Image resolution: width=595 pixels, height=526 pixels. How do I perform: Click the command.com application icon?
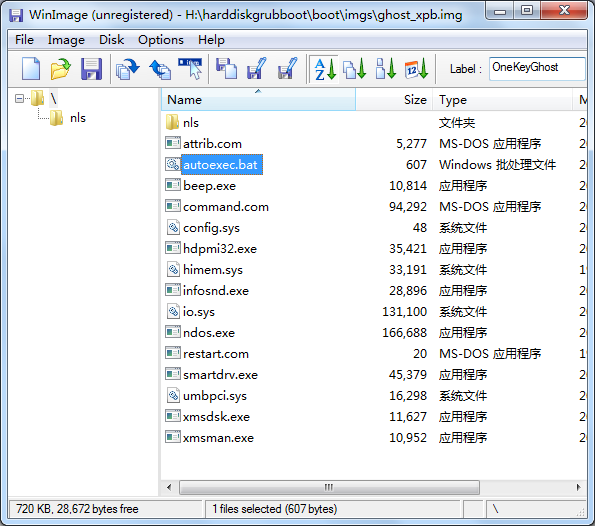[x=173, y=206]
